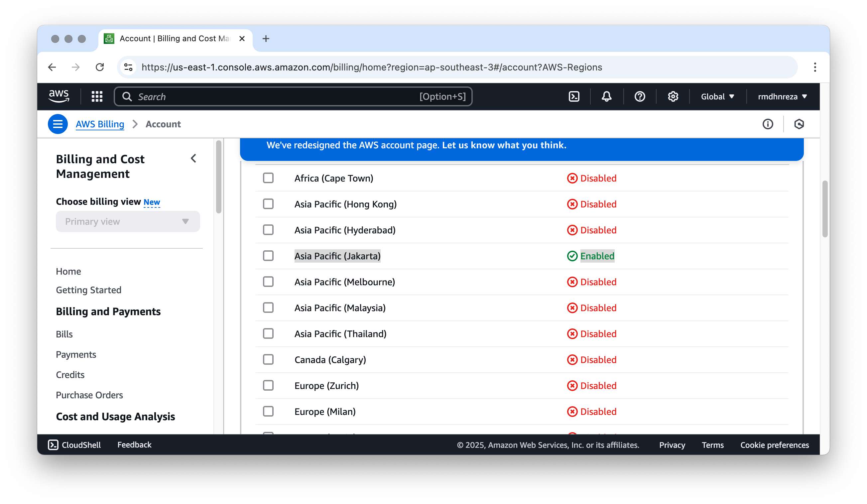Toggle the blue hamburger navigation button
867x504 pixels.
pyautogui.click(x=58, y=124)
